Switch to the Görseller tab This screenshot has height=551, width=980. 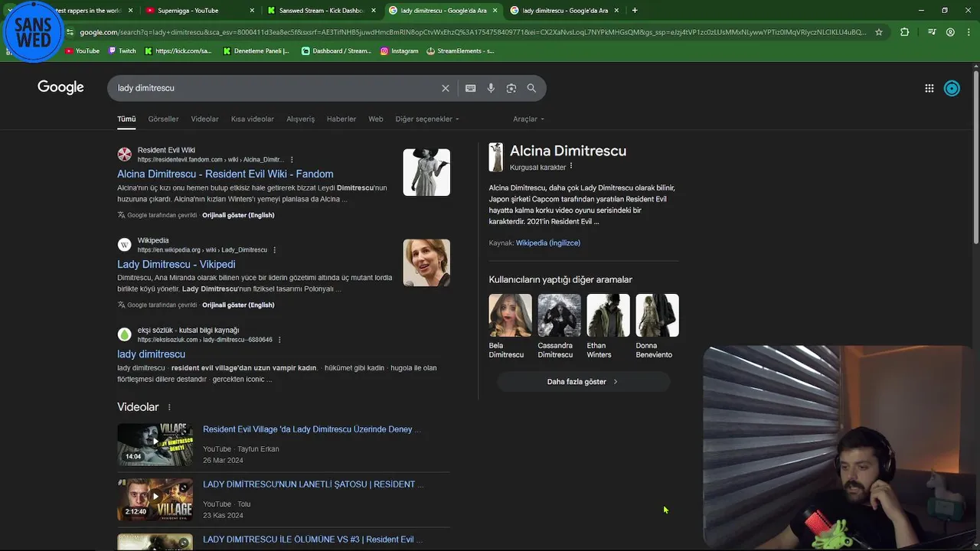pyautogui.click(x=163, y=119)
